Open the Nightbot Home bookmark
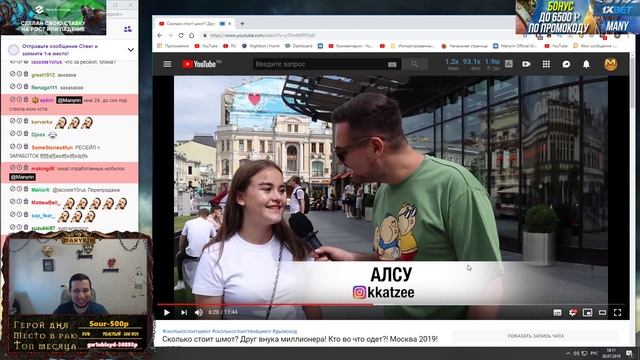This screenshot has height=360, width=640. [260, 46]
